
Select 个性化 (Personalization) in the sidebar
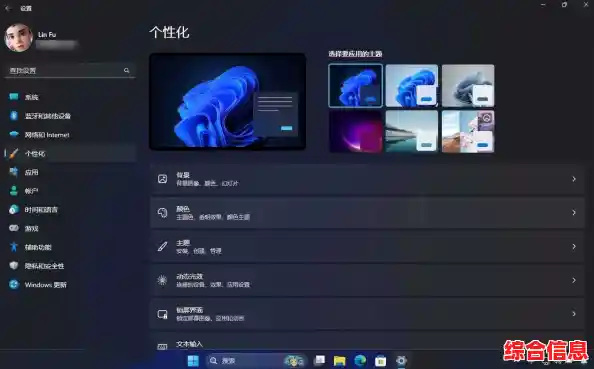point(70,153)
